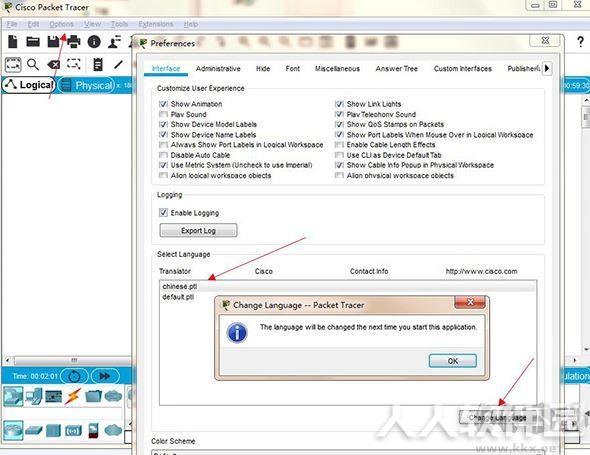Toggle Show Device Name Labels checkbox
This screenshot has height=455, width=590.
(x=163, y=135)
